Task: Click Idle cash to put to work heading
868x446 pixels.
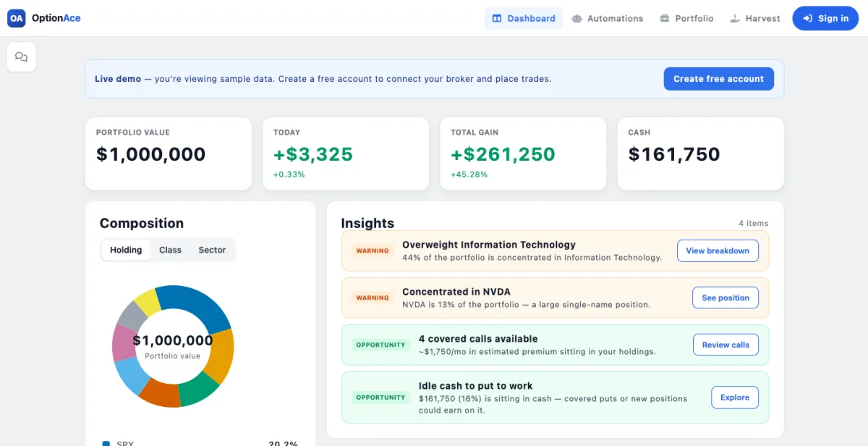Action: click(477, 386)
